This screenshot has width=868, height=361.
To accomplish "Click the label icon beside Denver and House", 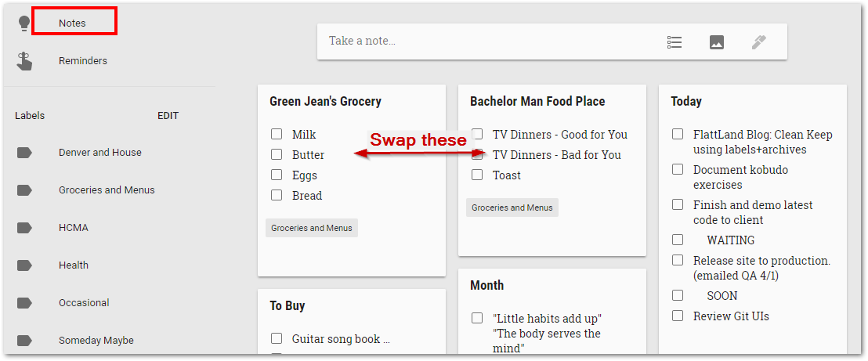I will click(x=24, y=153).
